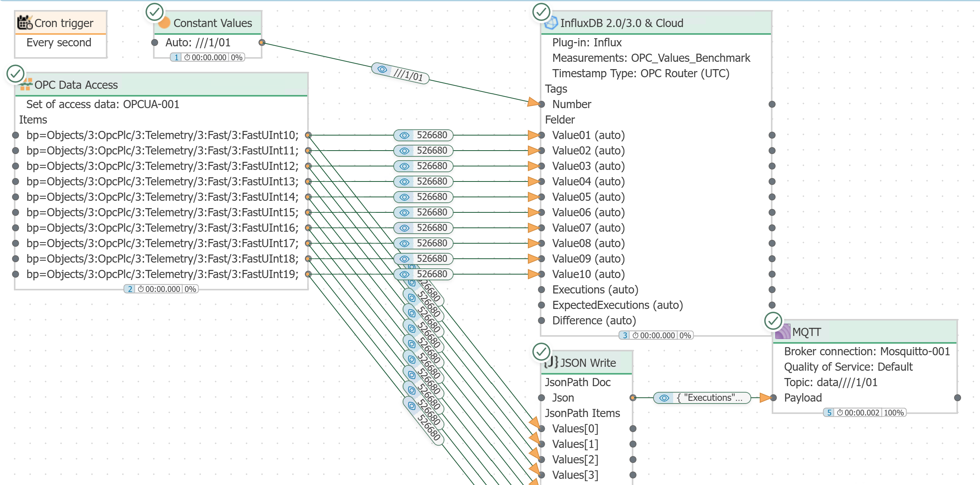Click the InfluxDB execution status badge
The width and height of the screenshot is (980, 485).
coord(656,335)
